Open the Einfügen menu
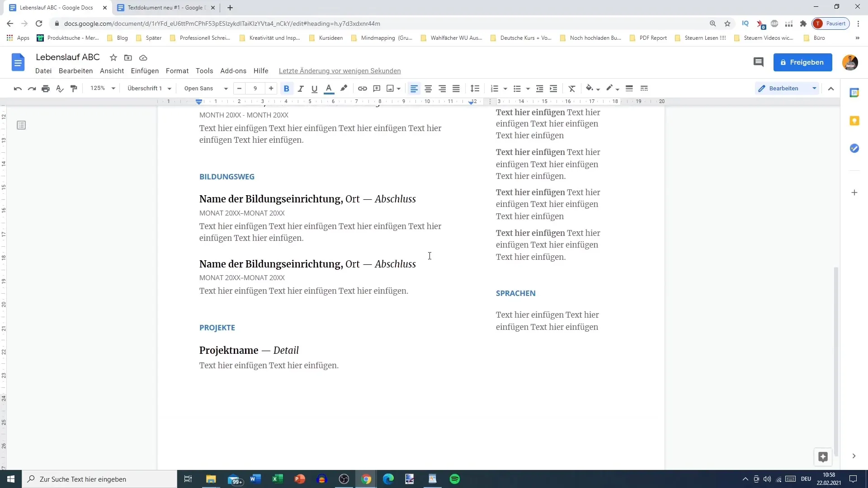This screenshot has width=868, height=488. coord(145,71)
